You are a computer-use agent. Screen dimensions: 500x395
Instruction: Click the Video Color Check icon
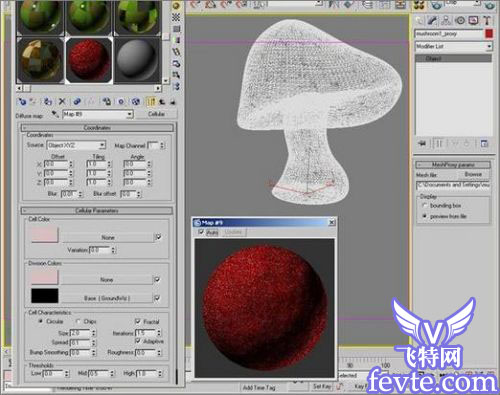click(x=176, y=40)
